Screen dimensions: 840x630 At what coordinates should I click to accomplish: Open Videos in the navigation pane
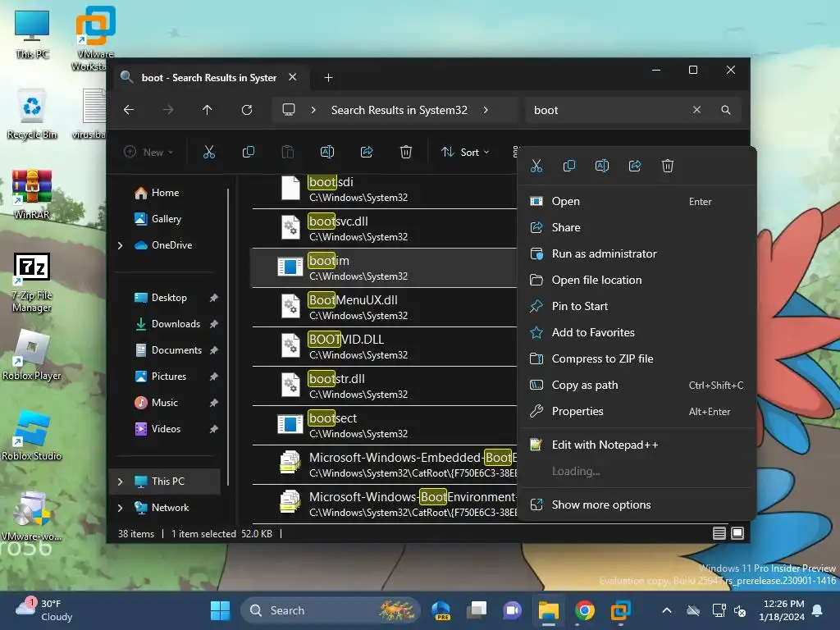166,429
